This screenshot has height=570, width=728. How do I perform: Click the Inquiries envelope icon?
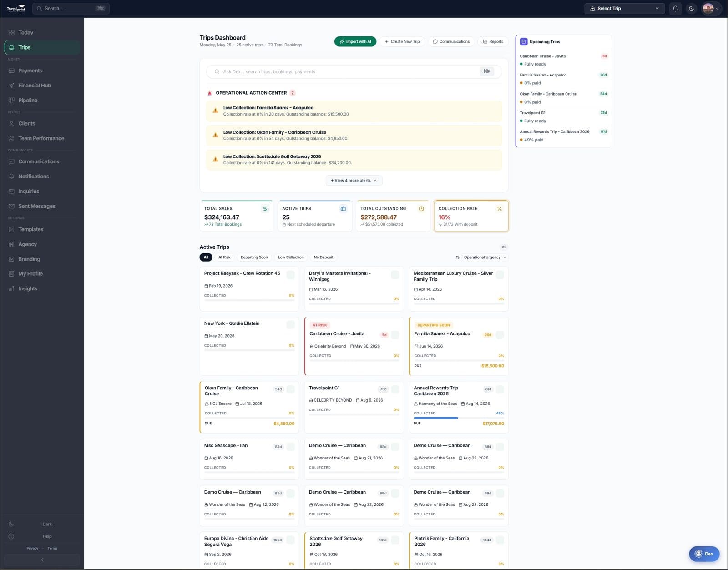11,192
